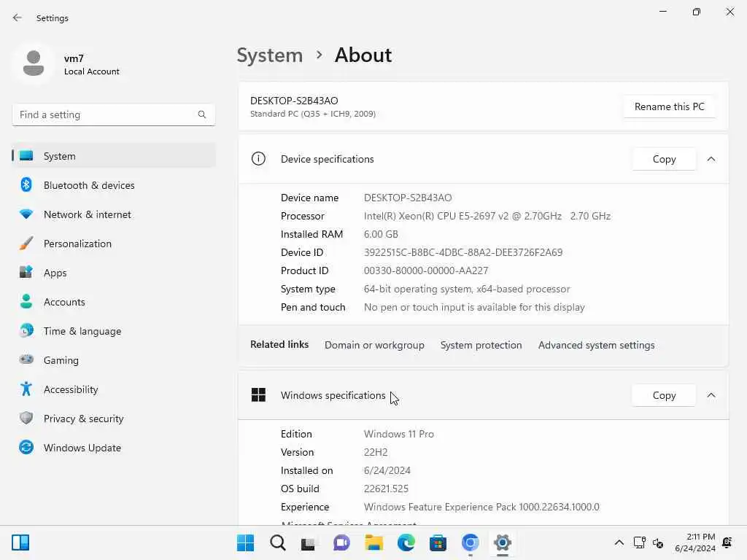
Task: Open Time & language settings
Action: pyautogui.click(x=114, y=330)
